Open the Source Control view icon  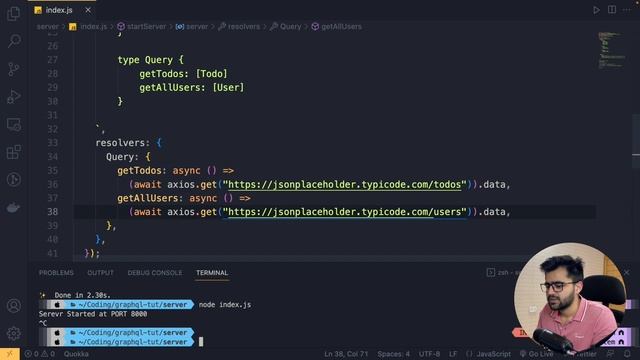(x=13, y=69)
